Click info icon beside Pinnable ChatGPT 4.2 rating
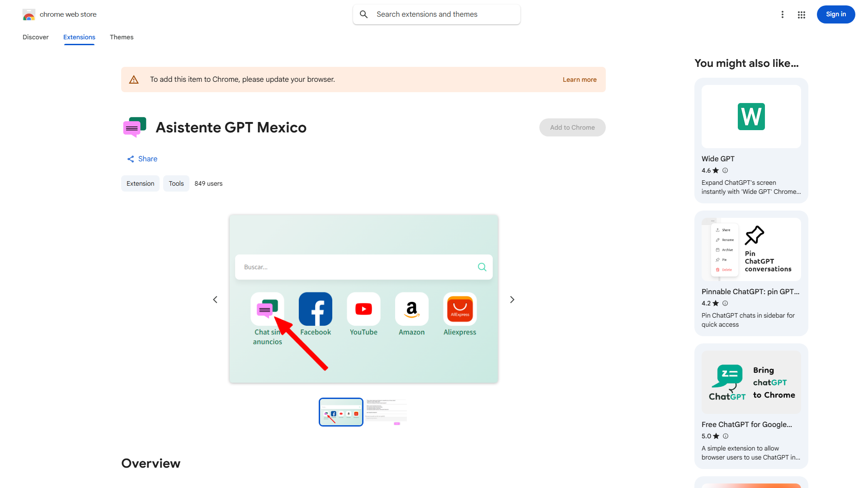 (725, 303)
